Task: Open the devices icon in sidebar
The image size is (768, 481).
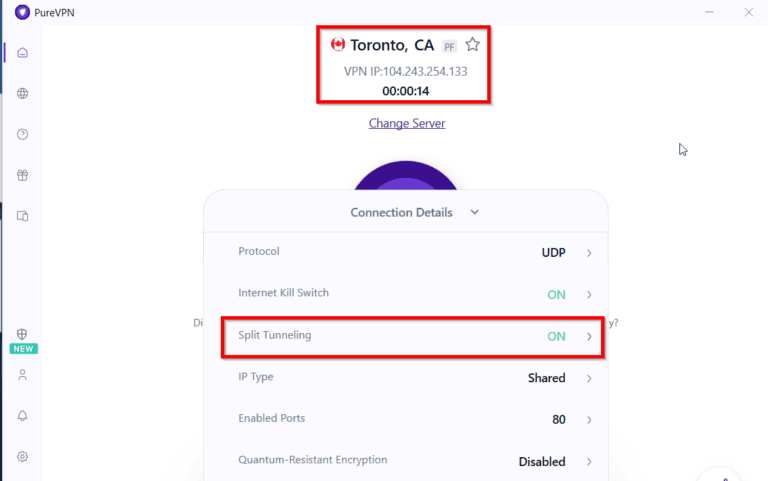Action: point(22,215)
